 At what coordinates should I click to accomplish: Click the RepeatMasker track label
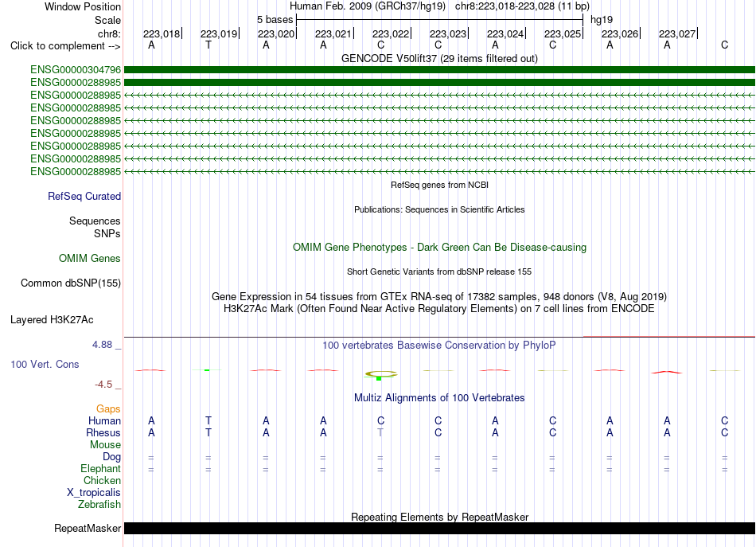88,529
